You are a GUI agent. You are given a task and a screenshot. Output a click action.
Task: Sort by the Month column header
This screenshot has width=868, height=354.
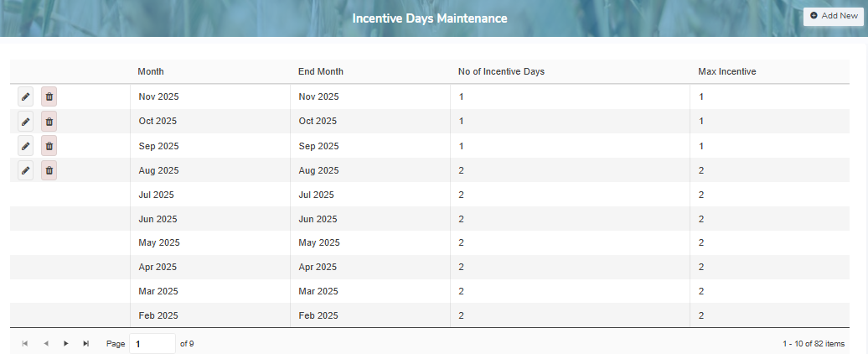pos(151,72)
